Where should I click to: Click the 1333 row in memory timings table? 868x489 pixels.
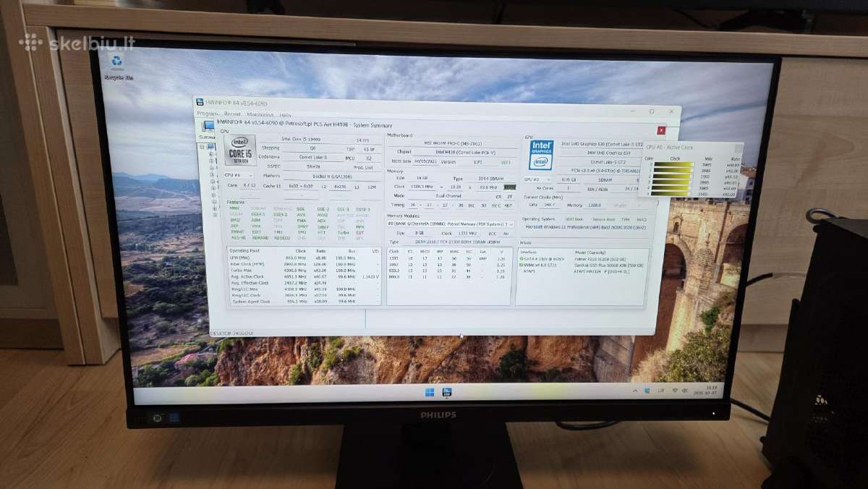(448, 258)
